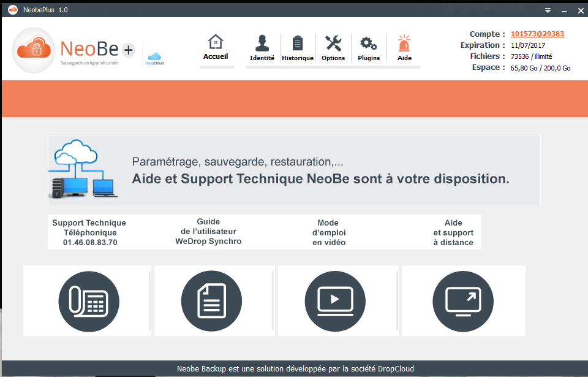Open the user guide document icon

click(212, 300)
